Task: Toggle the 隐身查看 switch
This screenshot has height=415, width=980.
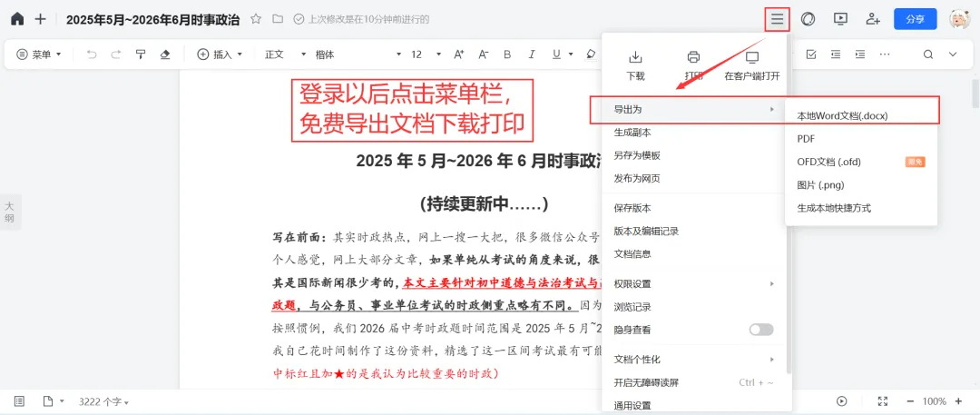Action: coord(761,330)
